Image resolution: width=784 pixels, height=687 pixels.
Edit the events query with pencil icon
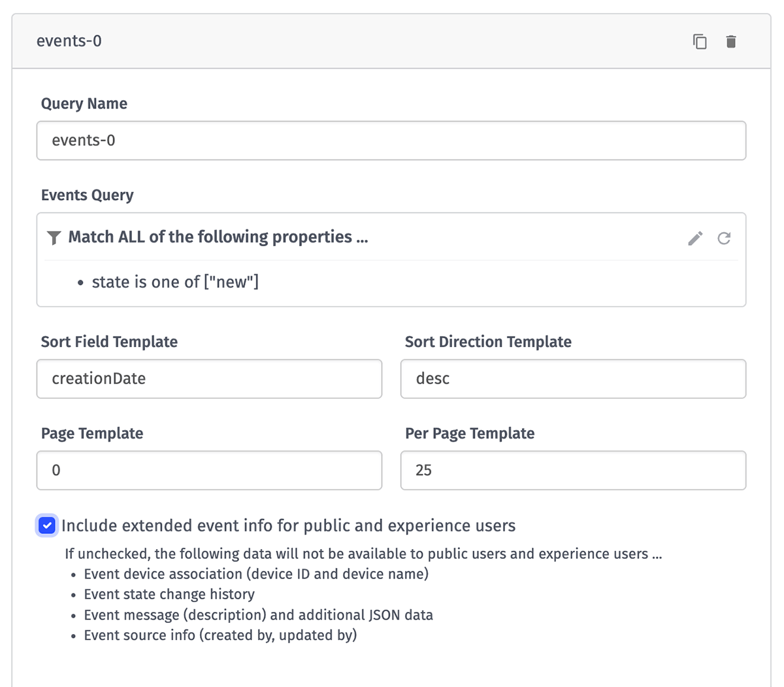pos(695,238)
